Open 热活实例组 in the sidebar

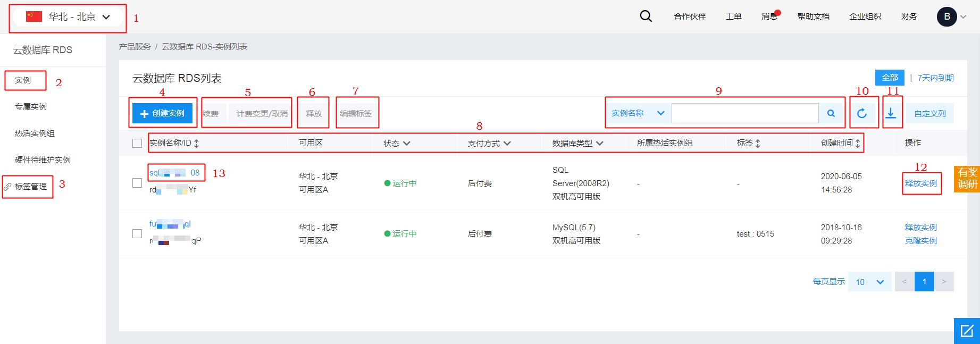[x=35, y=133]
